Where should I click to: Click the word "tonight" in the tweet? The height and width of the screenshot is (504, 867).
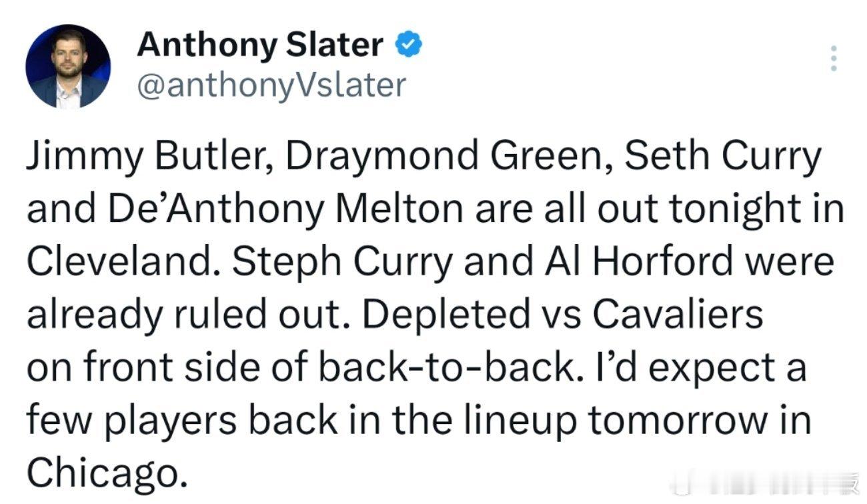(740, 210)
